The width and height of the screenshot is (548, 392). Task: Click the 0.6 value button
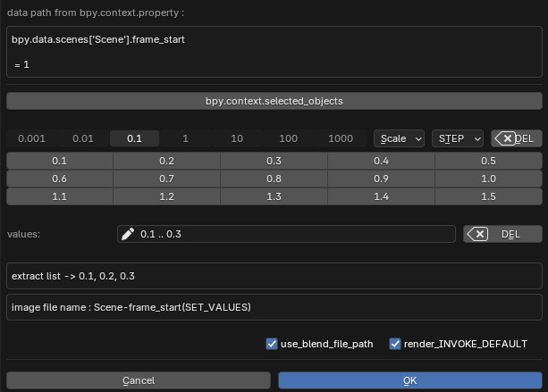coord(59,179)
